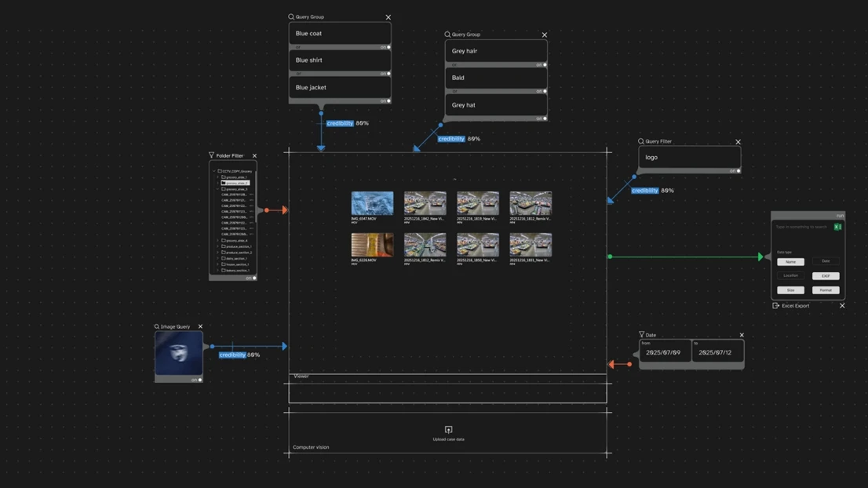This screenshot has width=868, height=488.
Task: Open the IMG_6547.MOV thumbnail
Action: coord(372,203)
